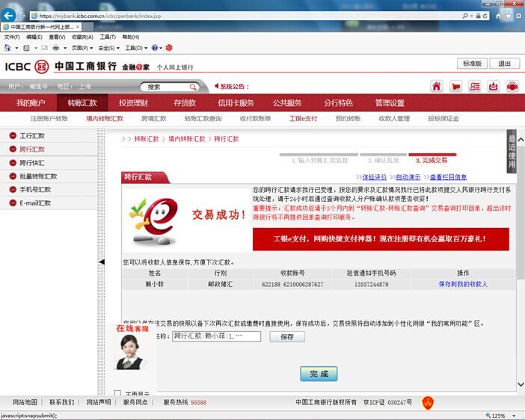Click the 联系我们 footer link
The width and height of the screenshot is (525, 420).
click(61, 402)
